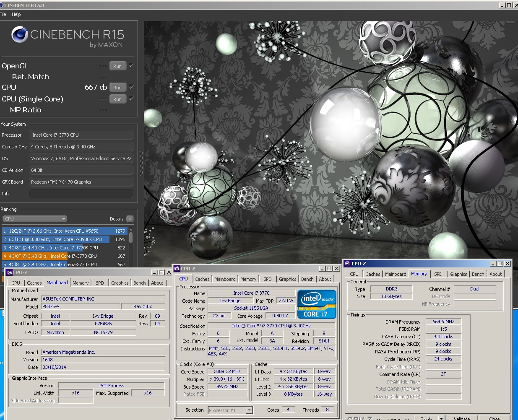Click the Details label in Ranking
Image resolution: width=518 pixels, height=420 pixels.
point(117,219)
